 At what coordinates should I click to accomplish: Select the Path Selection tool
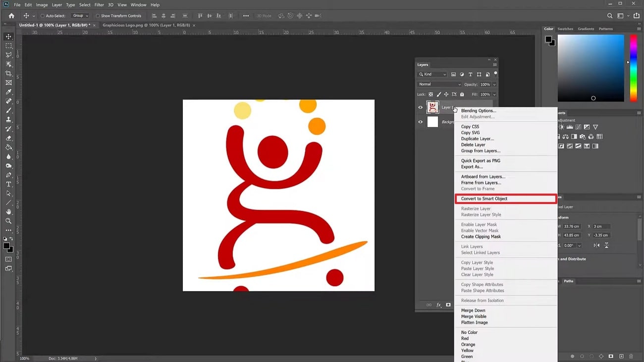8,193
